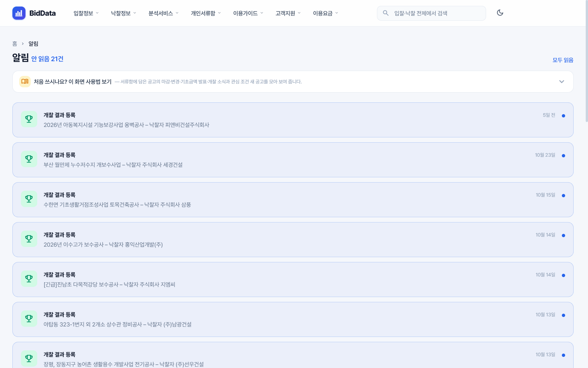
Task: Focus the 입찰·낙찰 전체에서 검색 search field
Action: tap(431, 13)
